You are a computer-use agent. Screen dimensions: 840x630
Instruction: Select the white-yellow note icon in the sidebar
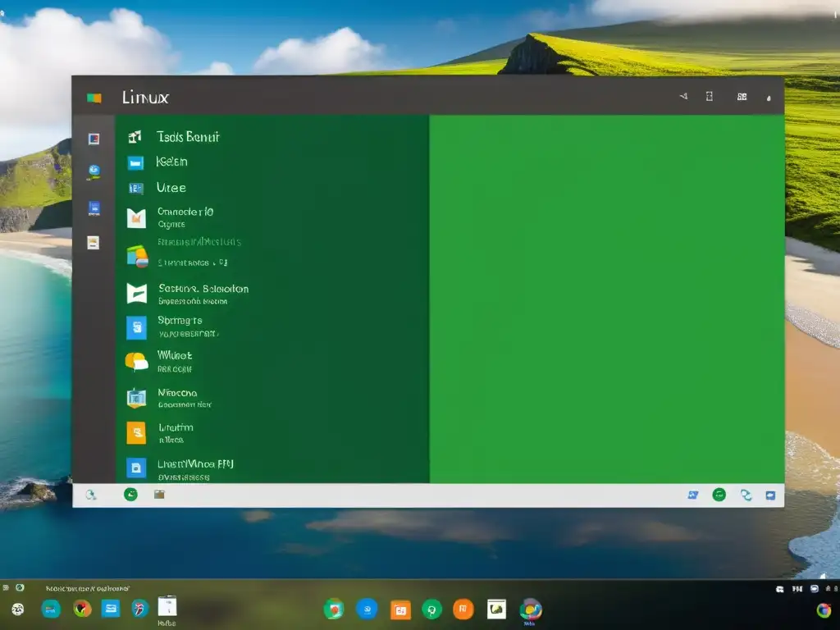[94, 243]
